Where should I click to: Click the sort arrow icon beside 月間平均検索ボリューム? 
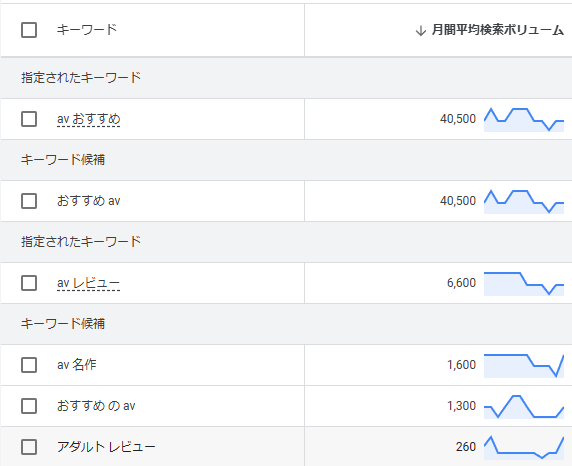pyautogui.click(x=421, y=31)
